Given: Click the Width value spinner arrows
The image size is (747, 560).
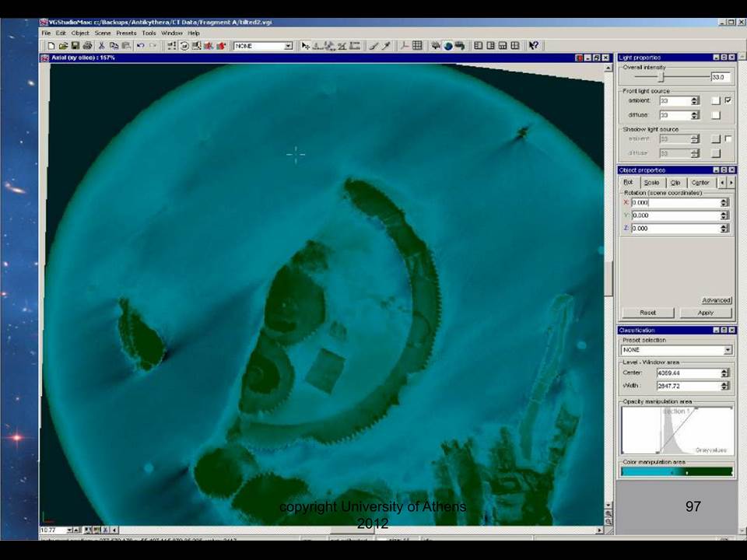Looking at the screenshot, I should point(724,386).
